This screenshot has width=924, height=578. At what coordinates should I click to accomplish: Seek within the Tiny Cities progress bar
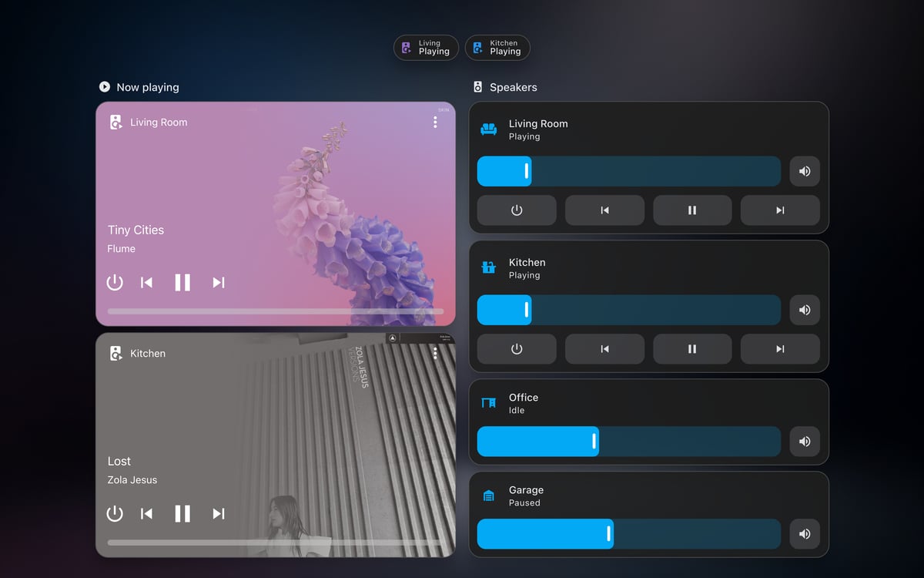click(x=276, y=311)
